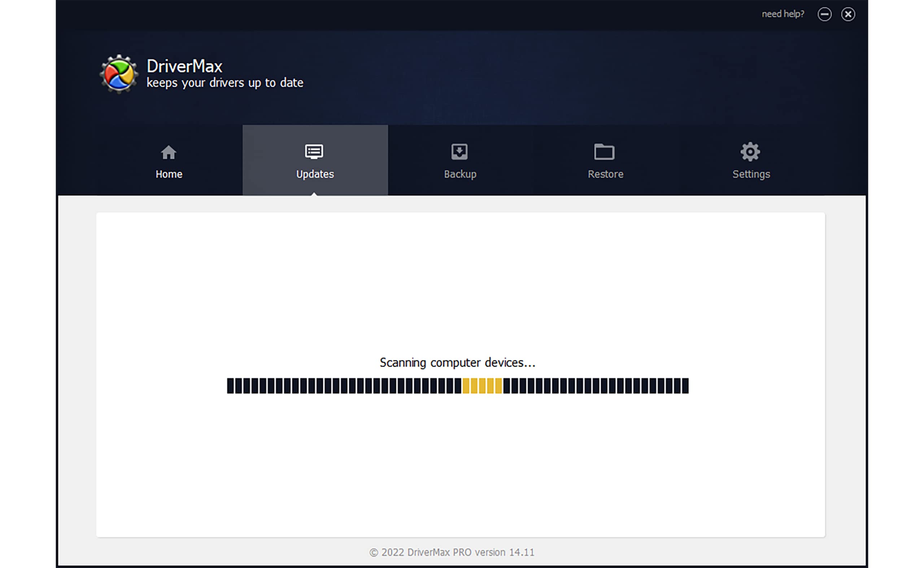Select the Updates tab label
The image size is (924, 568).
click(x=315, y=174)
